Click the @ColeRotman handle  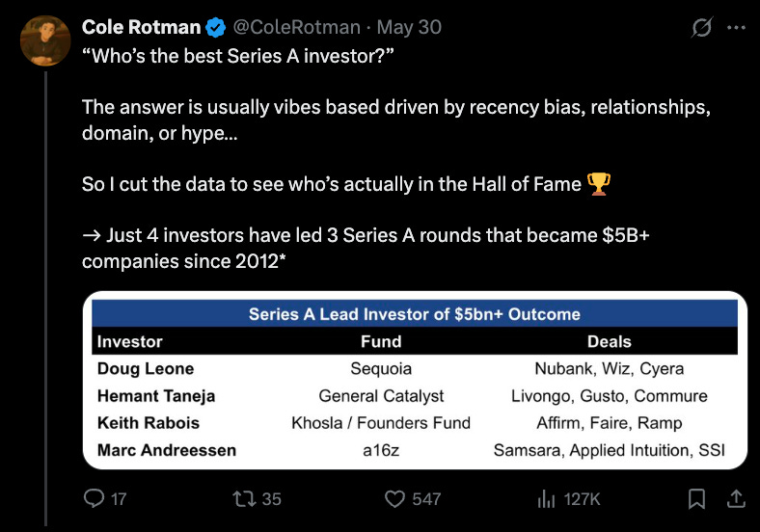click(297, 27)
